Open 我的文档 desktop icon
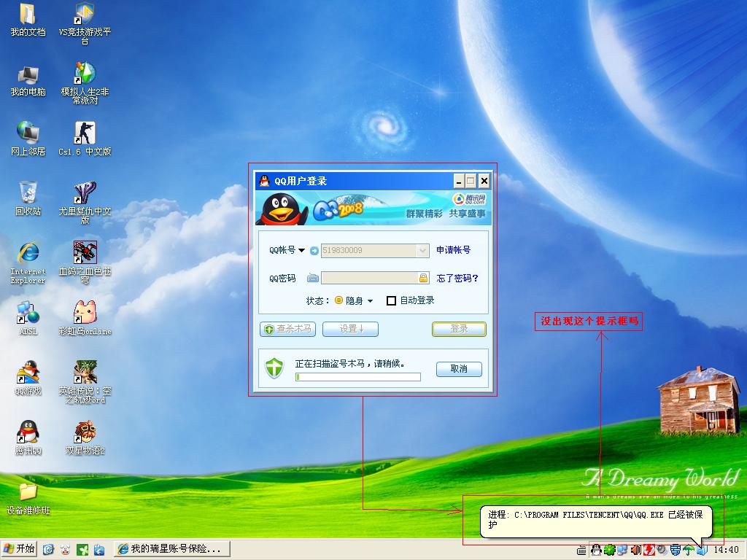This screenshot has height=560, width=747. click(x=28, y=20)
